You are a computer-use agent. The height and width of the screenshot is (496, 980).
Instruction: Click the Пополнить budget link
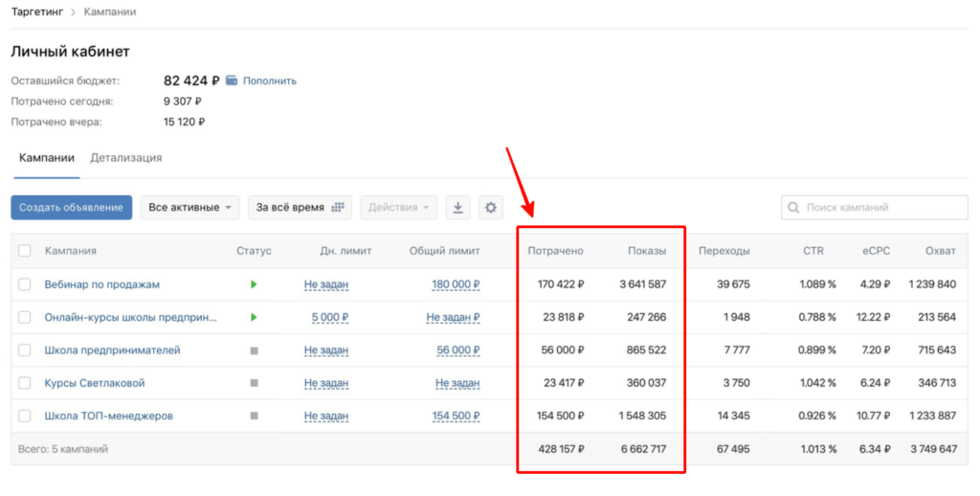269,80
